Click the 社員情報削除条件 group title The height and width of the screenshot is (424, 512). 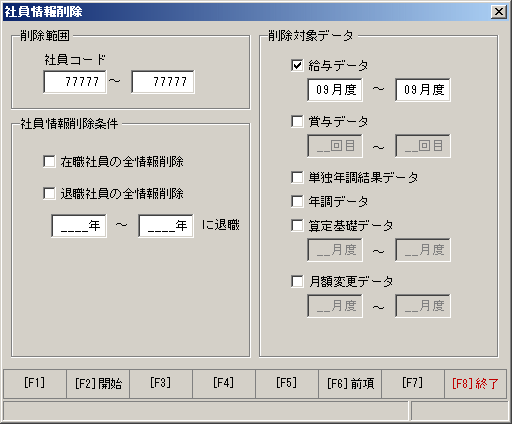point(69,124)
